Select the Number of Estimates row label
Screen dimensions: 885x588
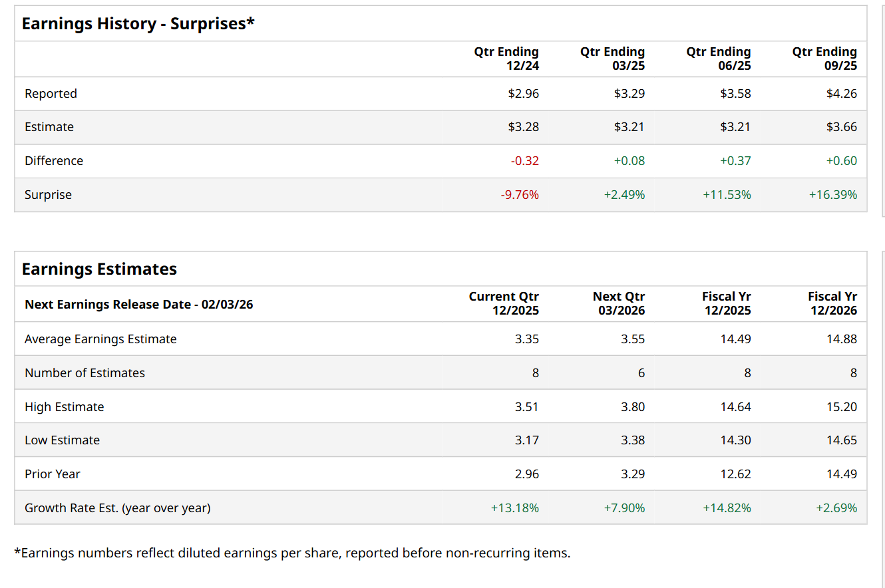tap(85, 373)
